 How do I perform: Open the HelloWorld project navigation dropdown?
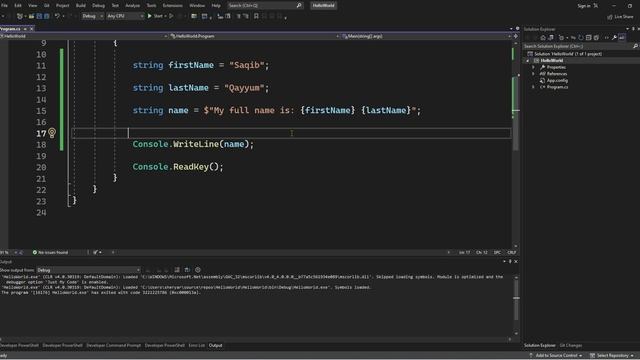[84, 36]
